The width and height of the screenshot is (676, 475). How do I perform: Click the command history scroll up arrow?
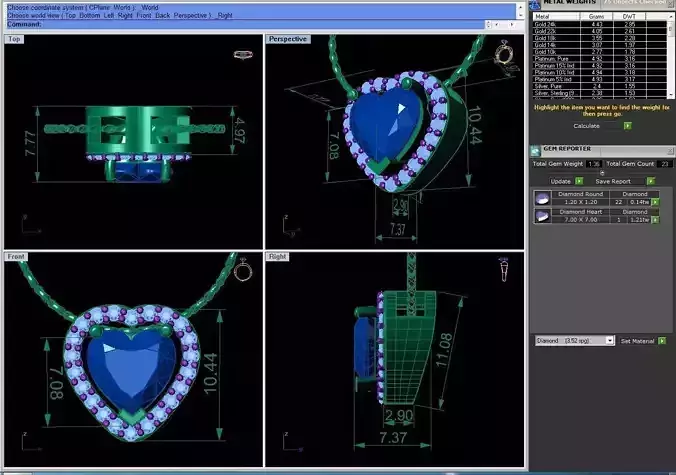(x=520, y=7)
